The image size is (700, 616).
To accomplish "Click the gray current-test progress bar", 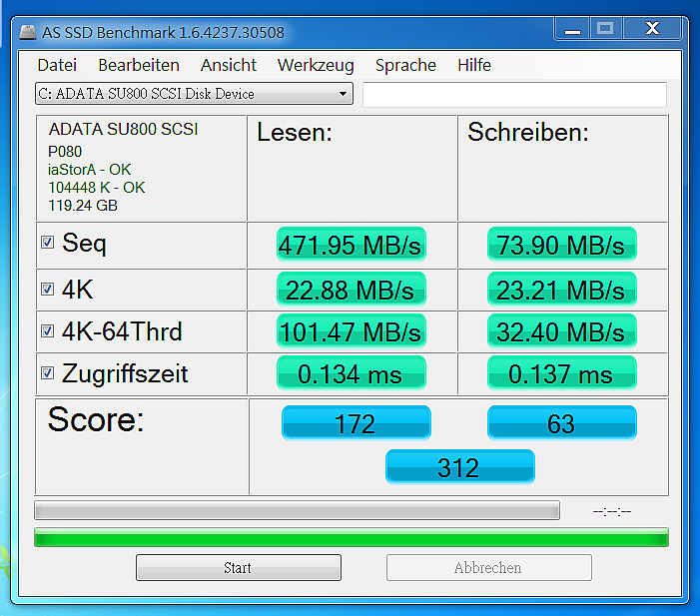I will [x=297, y=510].
